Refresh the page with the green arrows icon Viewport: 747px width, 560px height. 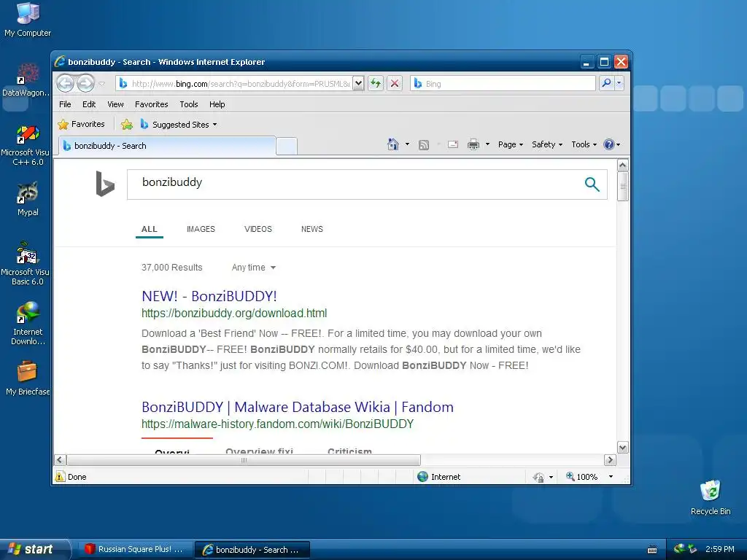point(376,83)
